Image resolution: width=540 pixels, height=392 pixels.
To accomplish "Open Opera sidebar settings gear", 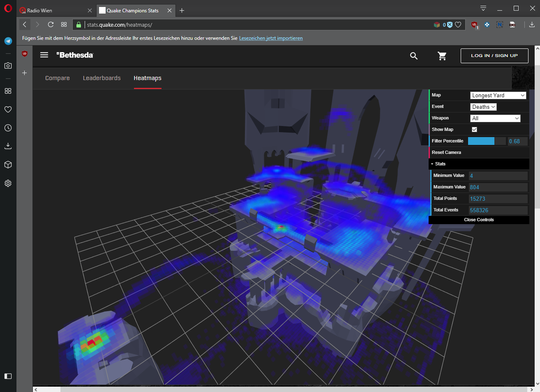I will (8, 183).
